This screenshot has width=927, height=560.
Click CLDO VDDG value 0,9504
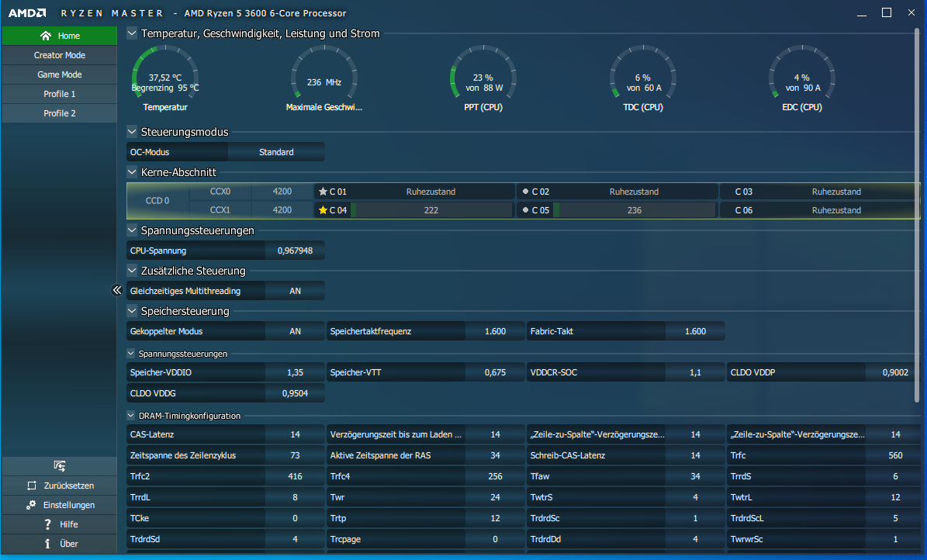pyautogui.click(x=295, y=393)
